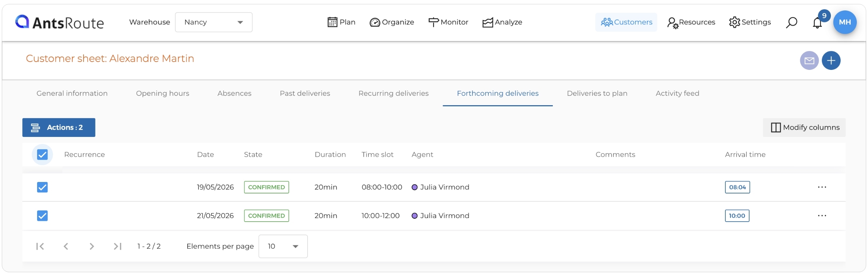Uncheck the 19/05/2026 delivery checkbox
The width and height of the screenshot is (868, 276).
pyautogui.click(x=42, y=187)
